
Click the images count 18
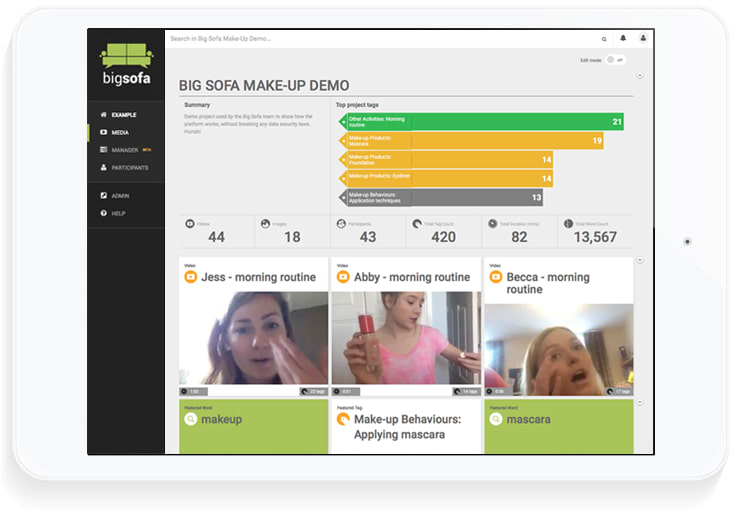pyautogui.click(x=292, y=237)
